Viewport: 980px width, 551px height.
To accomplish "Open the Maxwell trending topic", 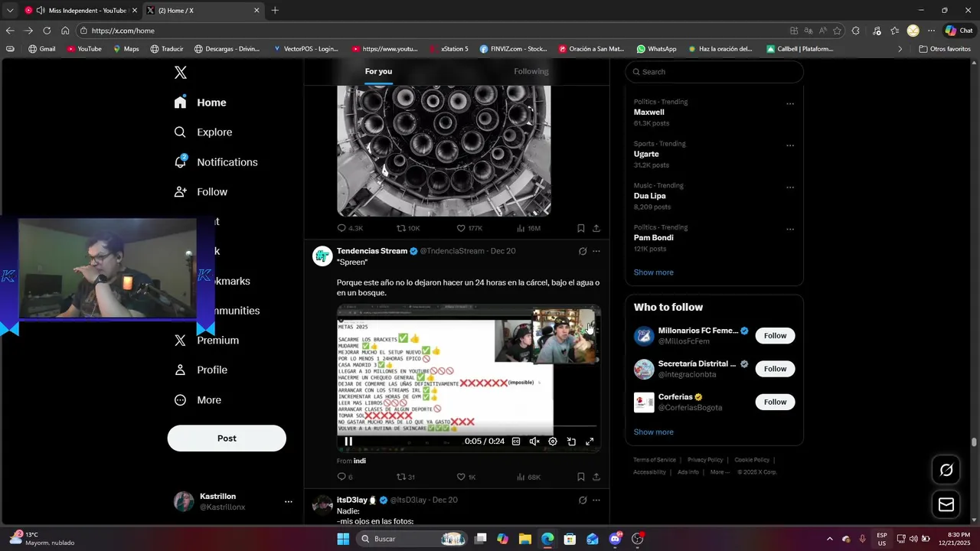I will (648, 112).
